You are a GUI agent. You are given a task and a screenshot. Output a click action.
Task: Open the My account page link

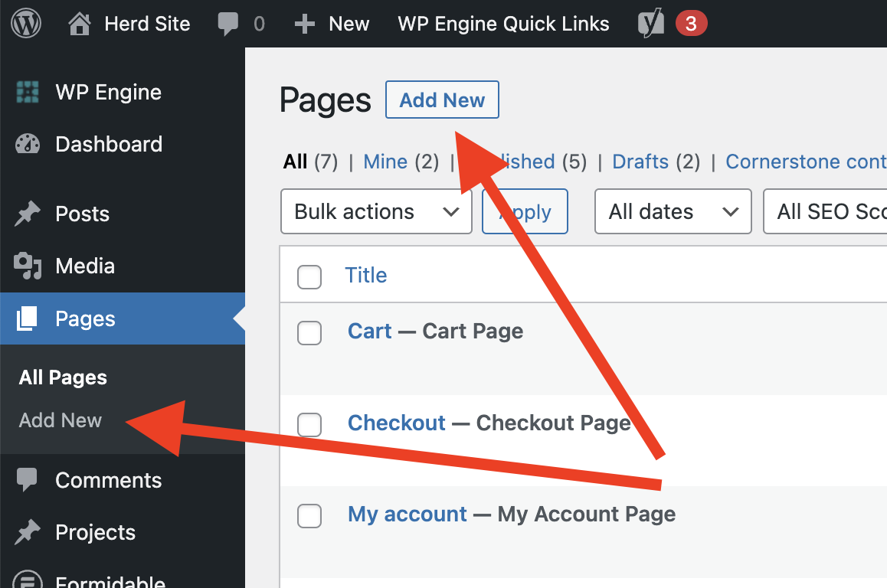[x=407, y=514]
